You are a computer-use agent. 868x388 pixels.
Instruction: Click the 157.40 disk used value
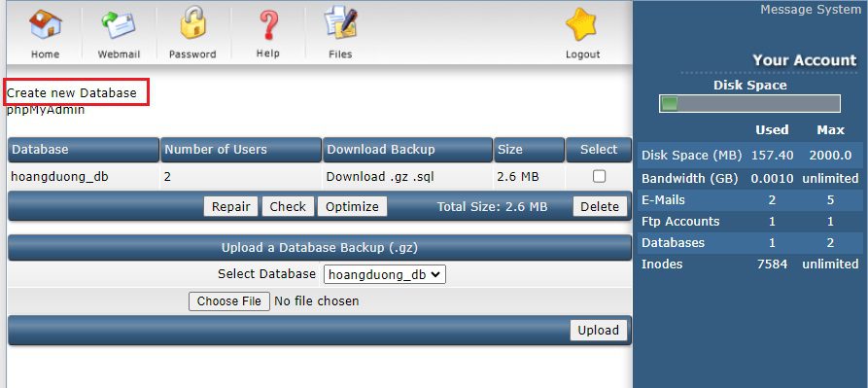[x=772, y=156]
